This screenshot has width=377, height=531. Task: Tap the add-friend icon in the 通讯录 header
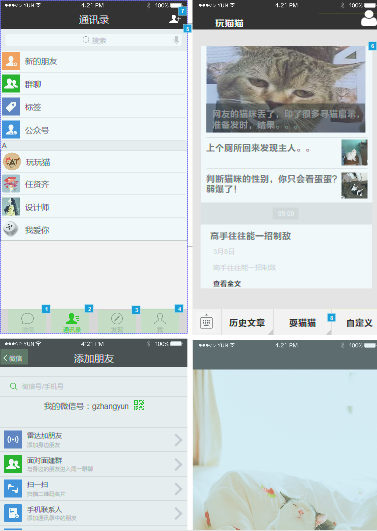[x=175, y=19]
